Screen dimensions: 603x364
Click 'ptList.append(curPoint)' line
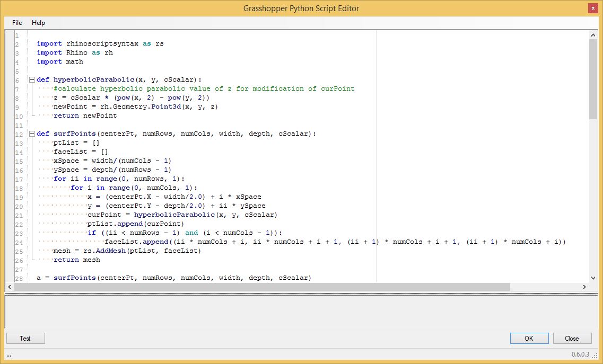pos(136,224)
